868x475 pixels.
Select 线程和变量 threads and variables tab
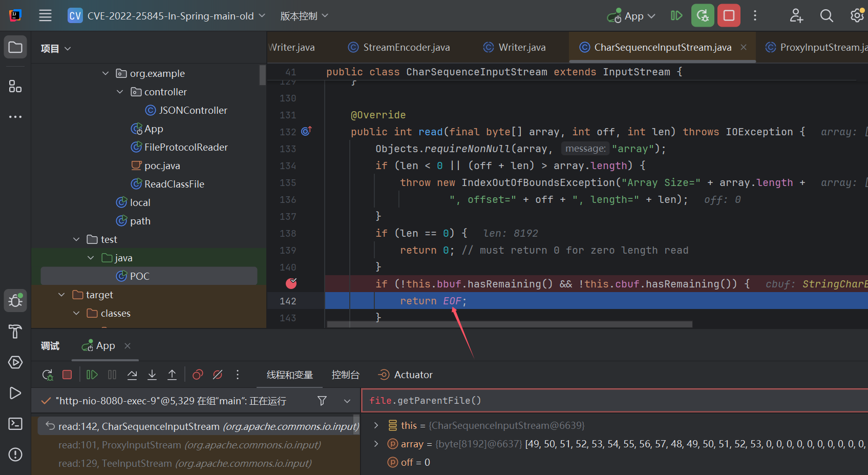pos(290,375)
